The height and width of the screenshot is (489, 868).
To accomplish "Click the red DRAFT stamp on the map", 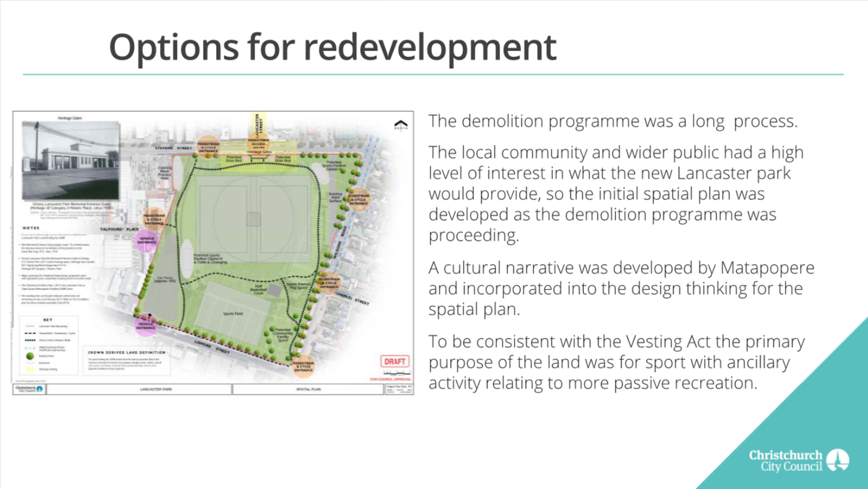I will tap(395, 362).
